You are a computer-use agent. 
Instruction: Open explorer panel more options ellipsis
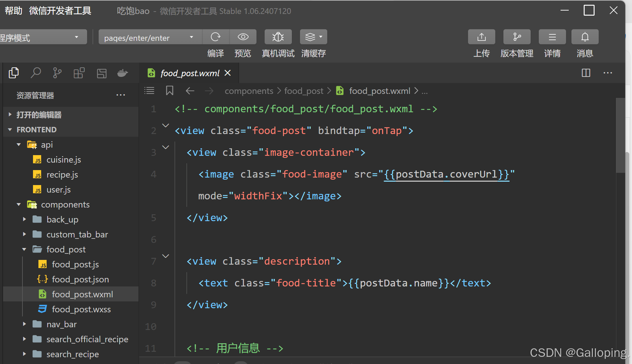[121, 95]
